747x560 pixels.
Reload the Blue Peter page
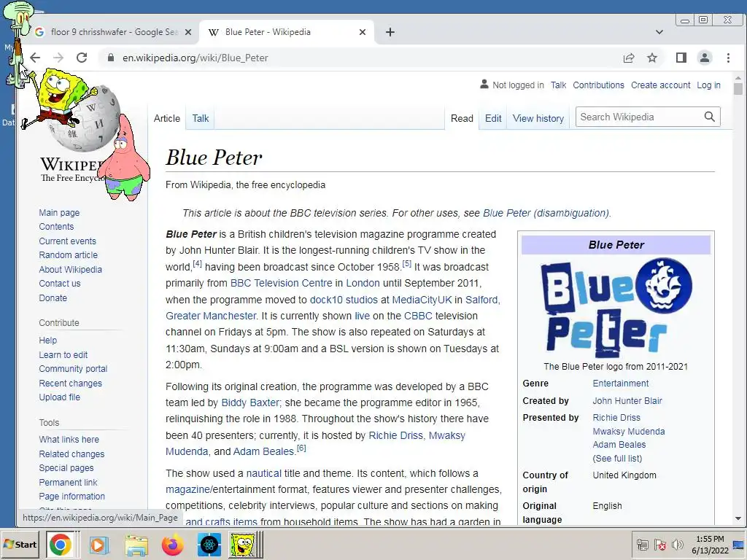[x=82, y=58]
